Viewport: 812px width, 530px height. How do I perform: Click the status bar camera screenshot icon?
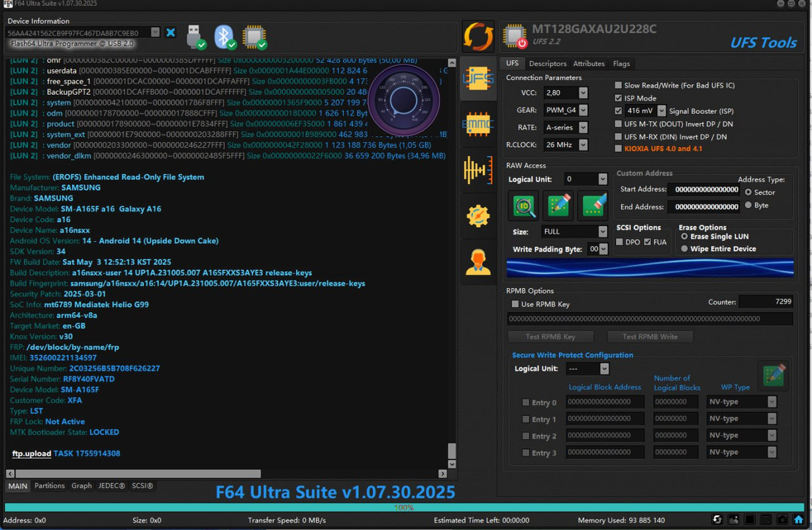783,520
